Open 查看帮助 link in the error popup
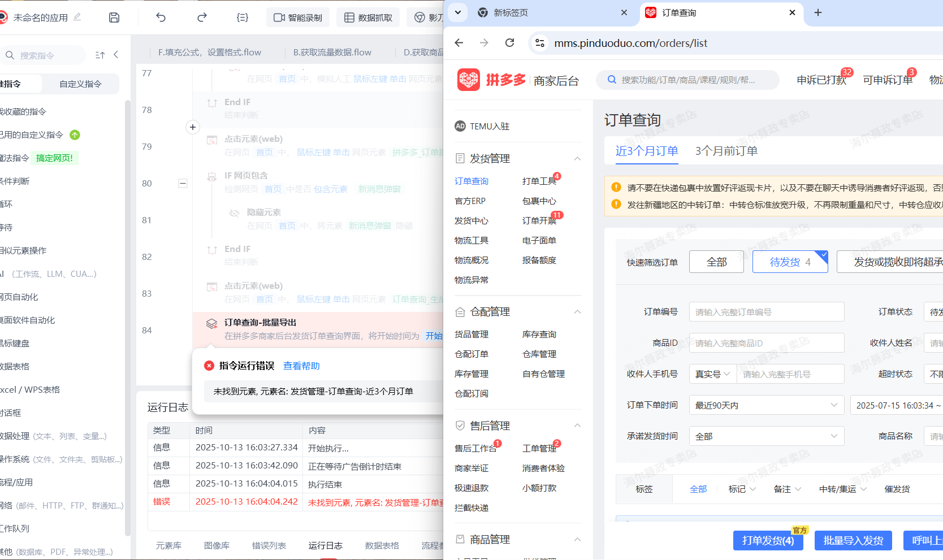943x560 pixels. pyautogui.click(x=301, y=366)
